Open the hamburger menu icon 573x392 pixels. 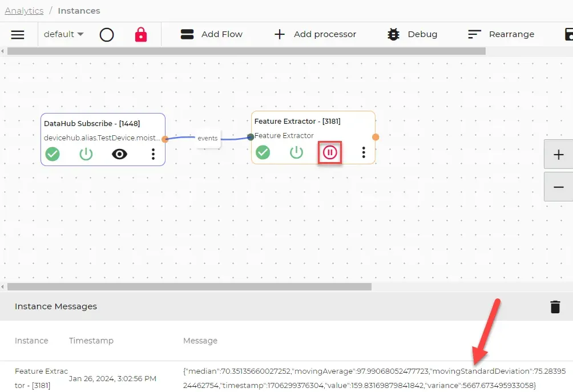[18, 35]
